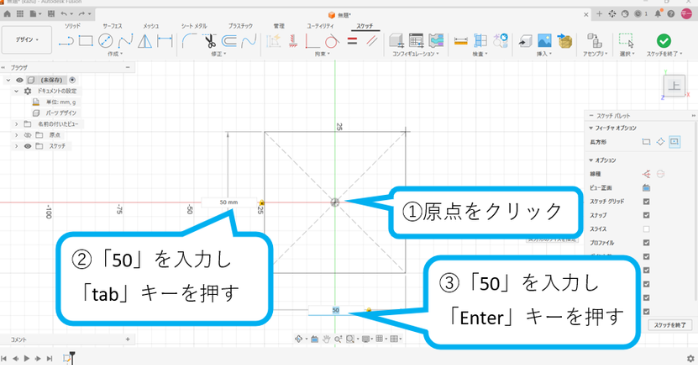Screen dimensions: 698x365
Task: Click Finish Sketch button in sketch palette
Action: (670, 325)
